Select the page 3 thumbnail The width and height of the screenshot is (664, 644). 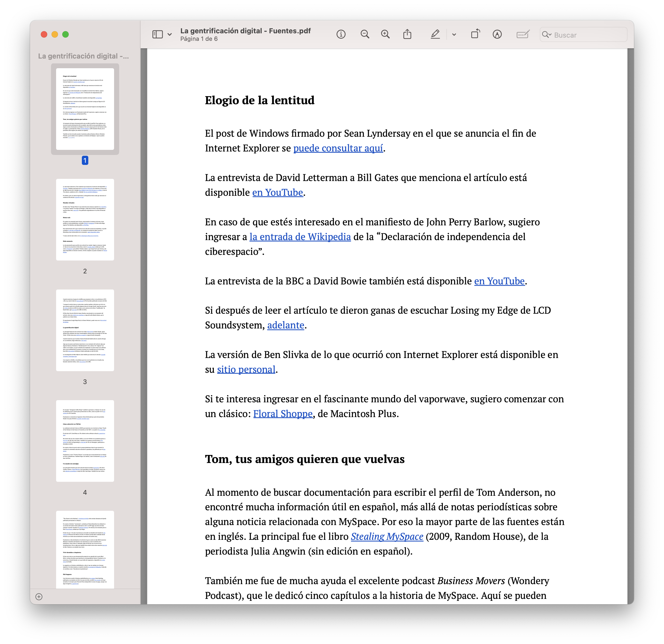click(x=85, y=330)
